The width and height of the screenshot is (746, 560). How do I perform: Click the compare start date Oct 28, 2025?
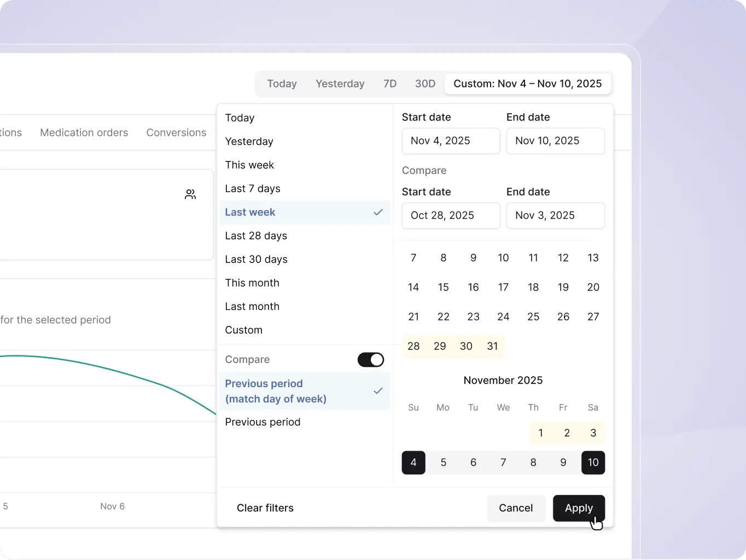coord(451,215)
